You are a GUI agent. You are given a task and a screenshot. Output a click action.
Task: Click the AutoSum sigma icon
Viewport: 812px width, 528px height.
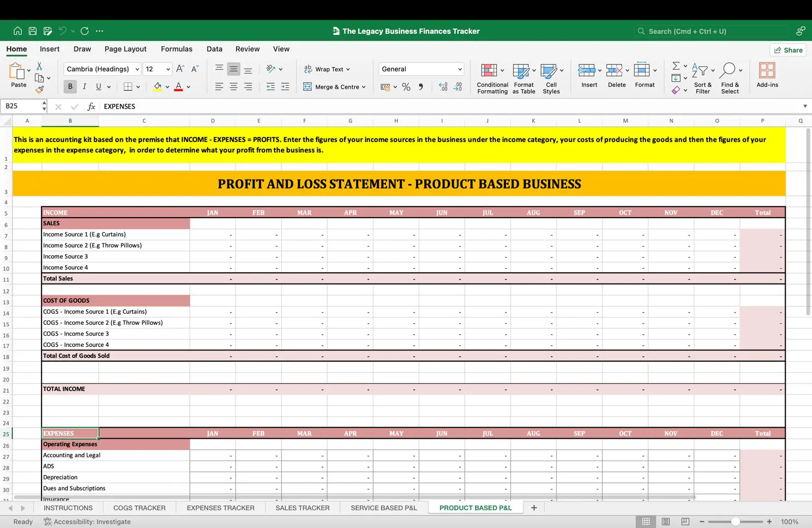tap(676, 66)
